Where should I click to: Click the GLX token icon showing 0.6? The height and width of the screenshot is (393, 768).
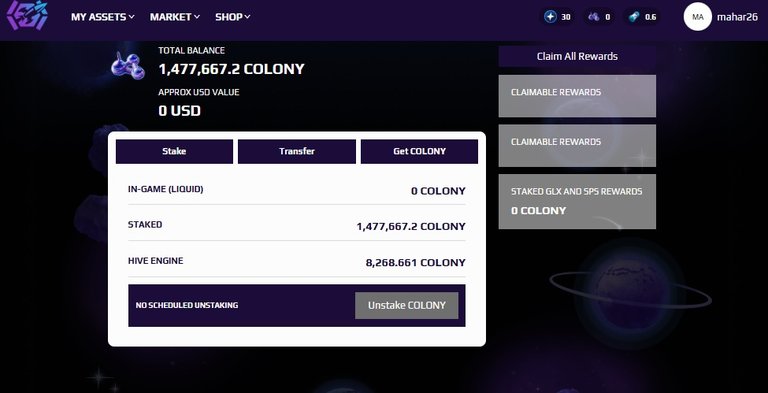click(x=634, y=17)
